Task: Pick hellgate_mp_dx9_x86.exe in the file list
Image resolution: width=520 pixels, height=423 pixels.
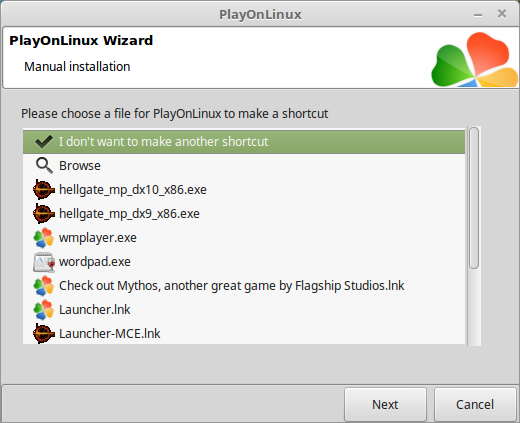Action: (244, 214)
